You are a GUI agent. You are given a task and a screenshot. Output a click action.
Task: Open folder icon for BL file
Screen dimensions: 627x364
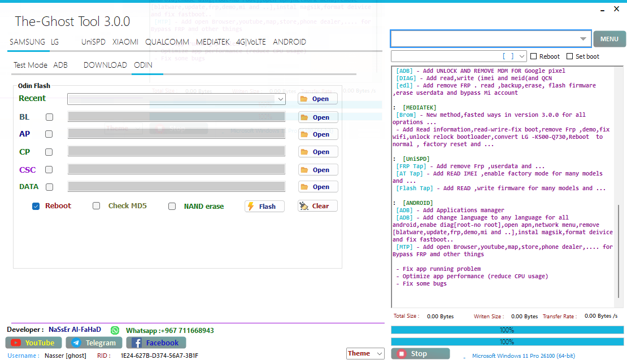point(304,117)
